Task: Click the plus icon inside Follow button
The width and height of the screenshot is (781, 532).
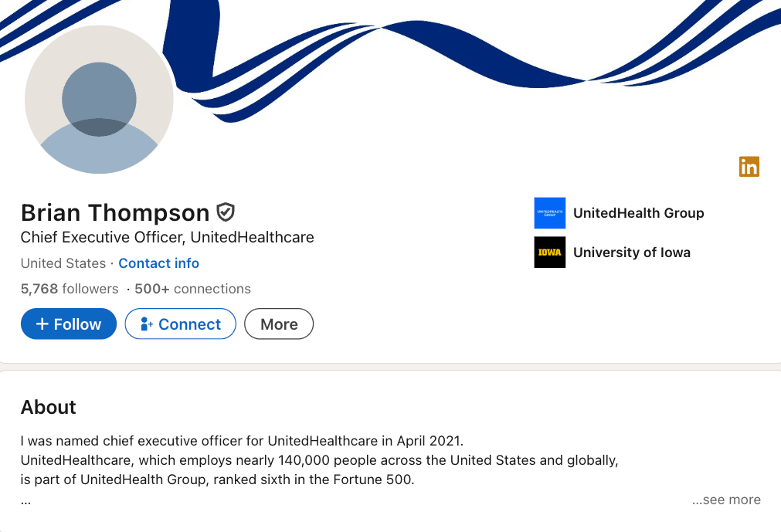Action: 42,324
